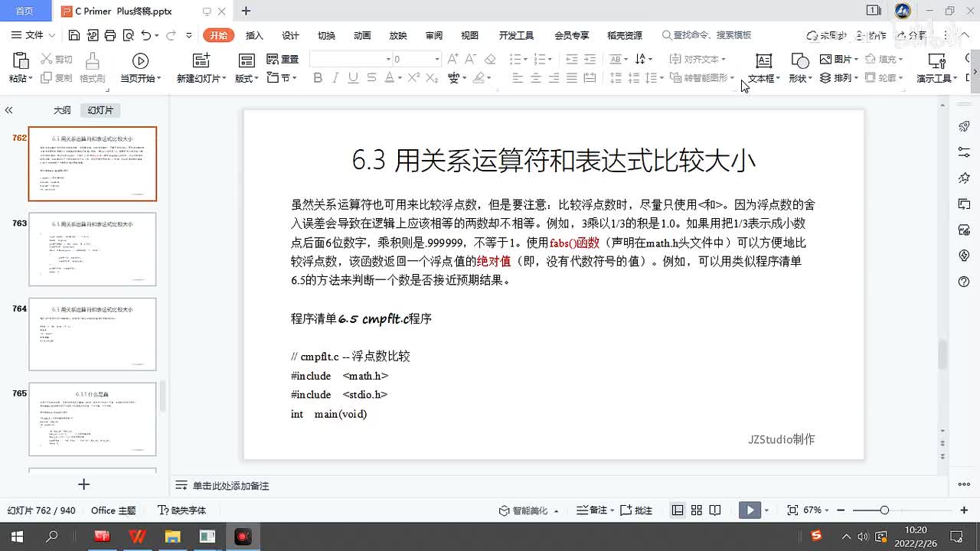Switch to normal view mode
This screenshot has width=980, height=551.
click(x=678, y=510)
